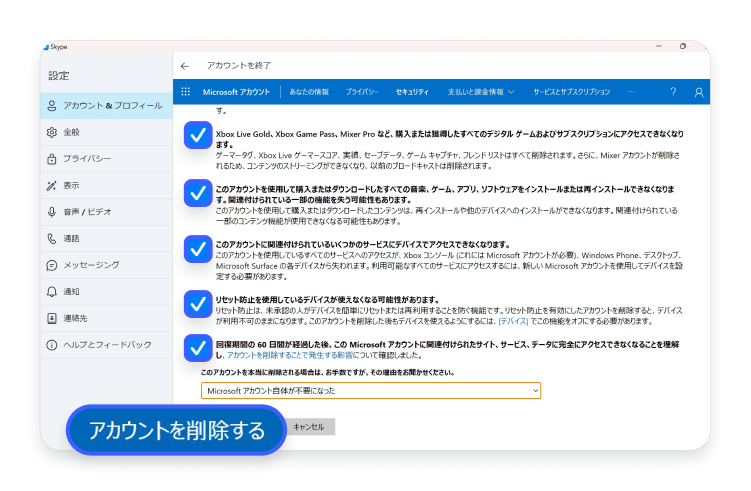751x491 pixels.
Task: Open the deletion reason dropdown
Action: 371,390
